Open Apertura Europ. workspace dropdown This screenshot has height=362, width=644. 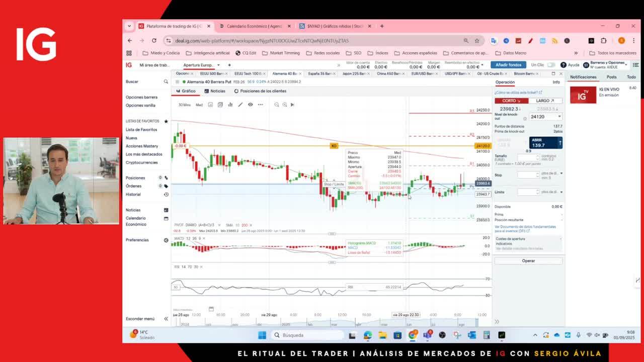coord(218,65)
